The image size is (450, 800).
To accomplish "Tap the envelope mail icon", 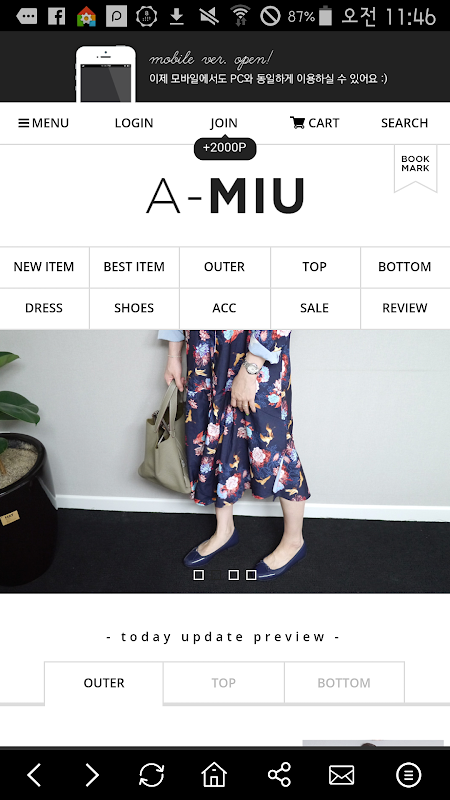I will point(341,776).
